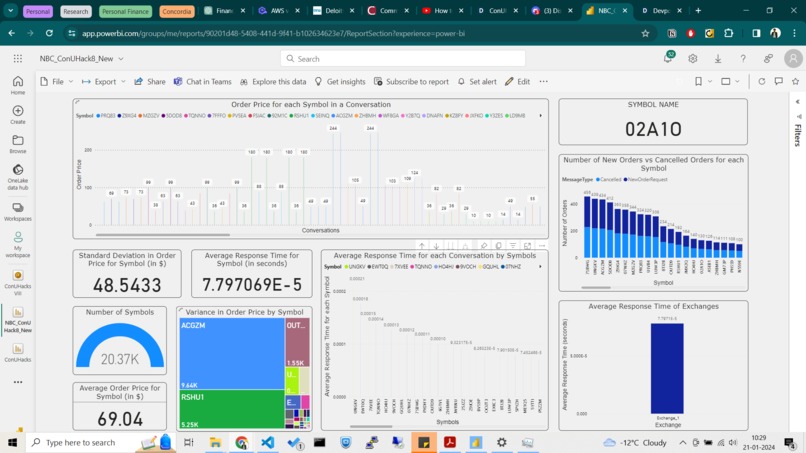806x453 pixels.
Task: Click Subscribe to report
Action: 411,81
